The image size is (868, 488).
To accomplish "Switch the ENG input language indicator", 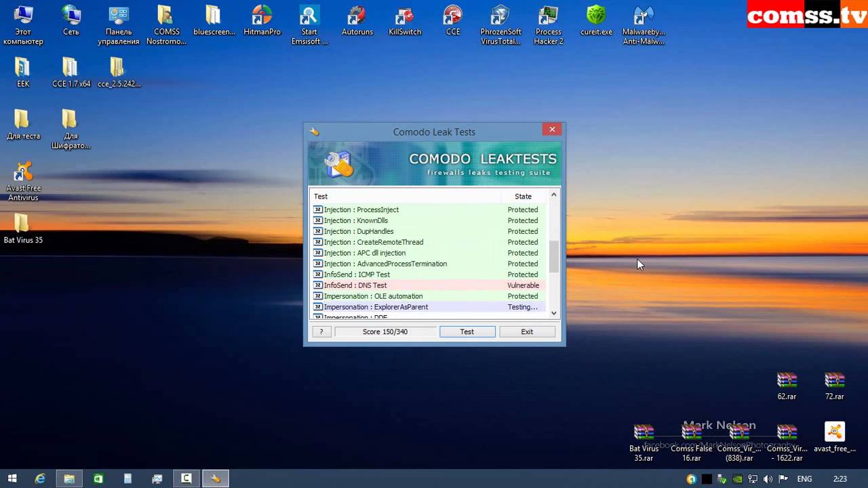I will (804, 479).
